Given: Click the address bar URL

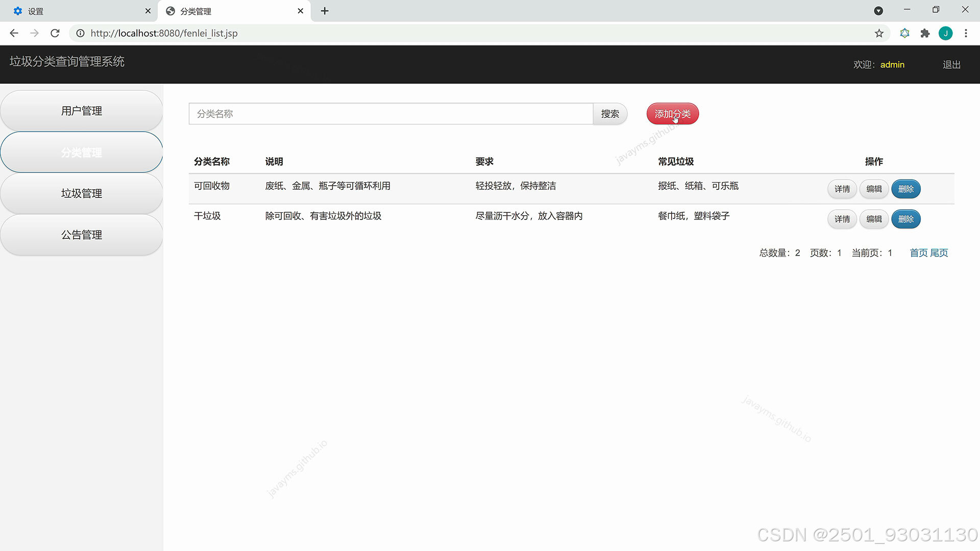Looking at the screenshot, I should click(164, 33).
